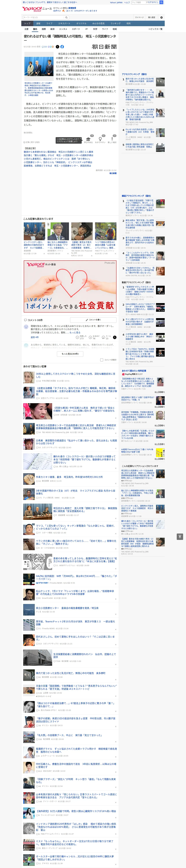Click the web search magnifier button
186x868 pixels.
[x=161, y=2]
